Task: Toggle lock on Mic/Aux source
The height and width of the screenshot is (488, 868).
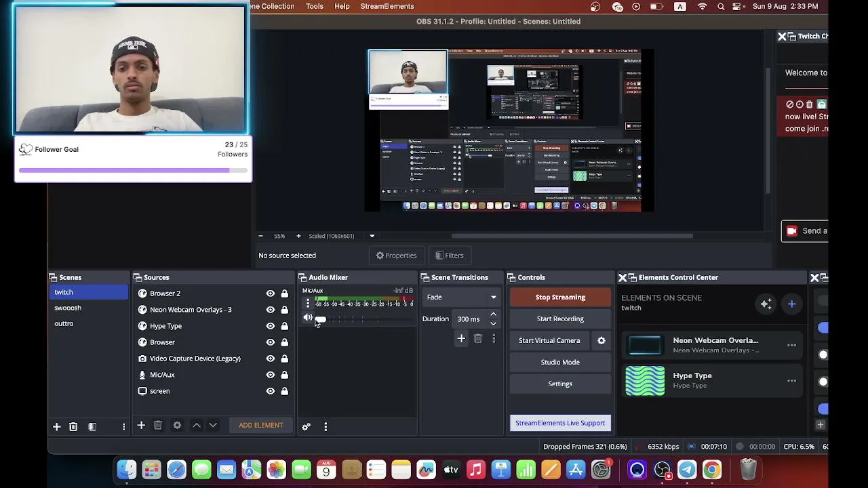Action: point(285,375)
